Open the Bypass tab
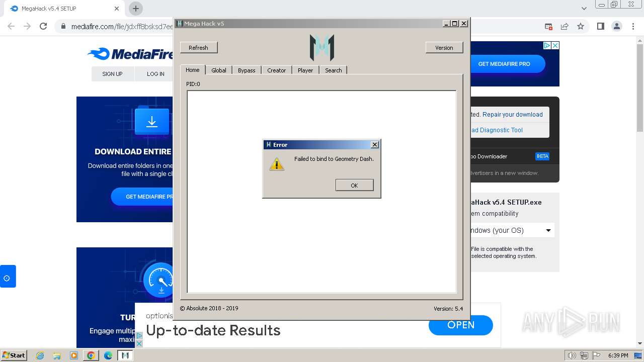 point(247,70)
